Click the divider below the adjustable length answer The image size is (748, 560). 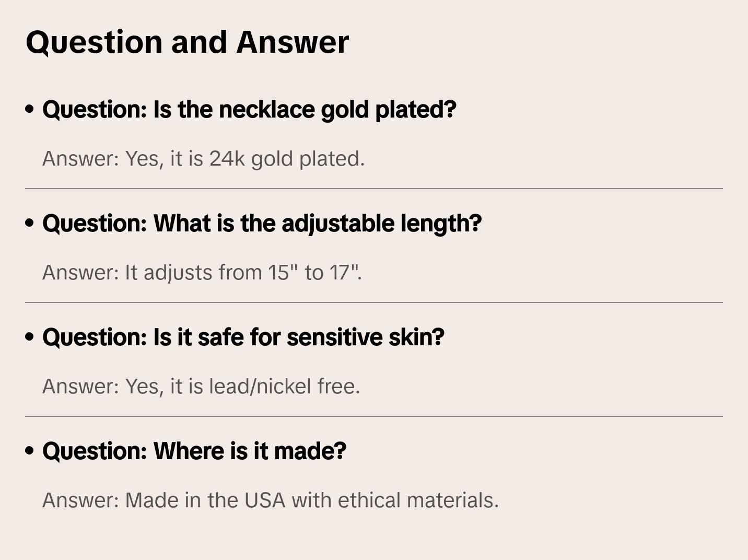(x=373, y=302)
